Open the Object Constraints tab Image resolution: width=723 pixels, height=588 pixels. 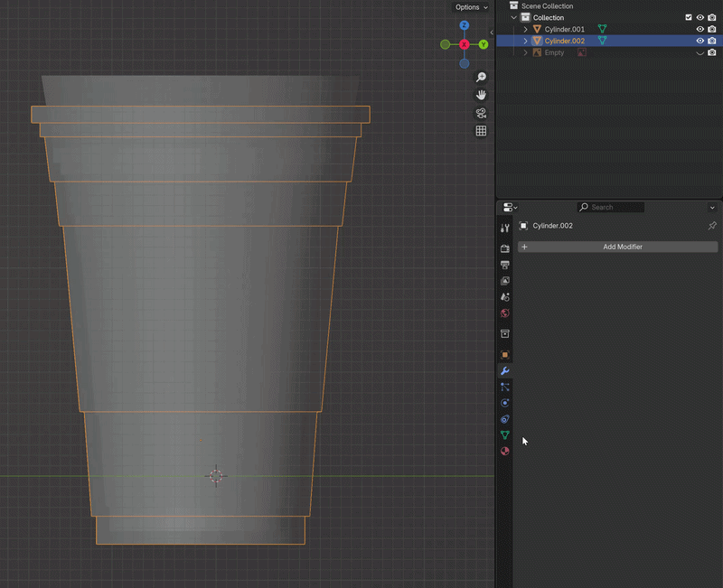coord(505,419)
